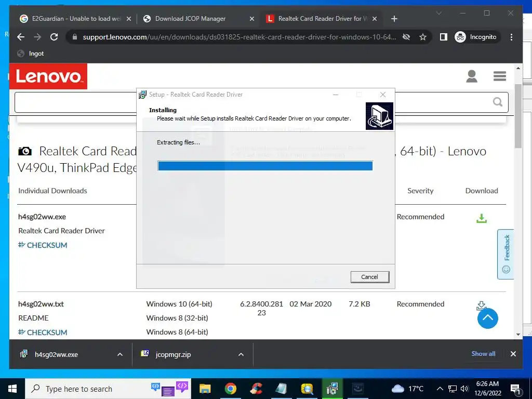Go back to the previous page
This screenshot has height=399, width=532.
point(21,37)
